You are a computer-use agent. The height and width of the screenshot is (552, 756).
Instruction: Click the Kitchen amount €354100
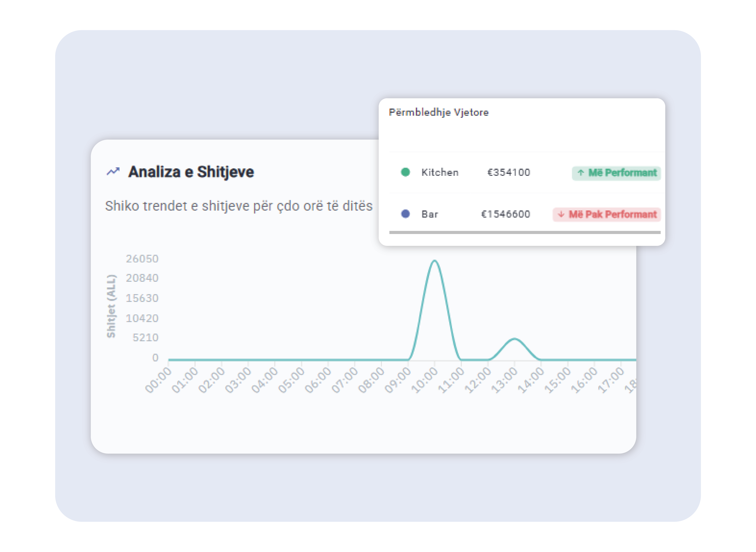pyautogui.click(x=508, y=172)
